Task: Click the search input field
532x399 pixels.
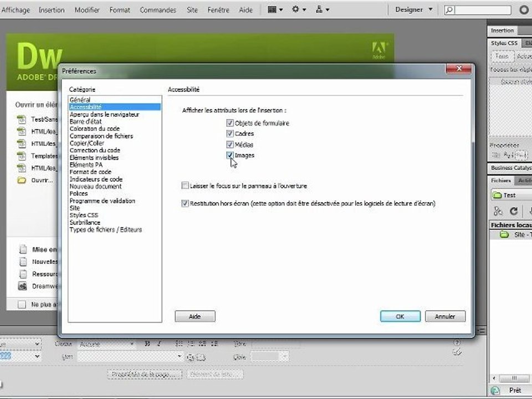Action: click(x=482, y=10)
